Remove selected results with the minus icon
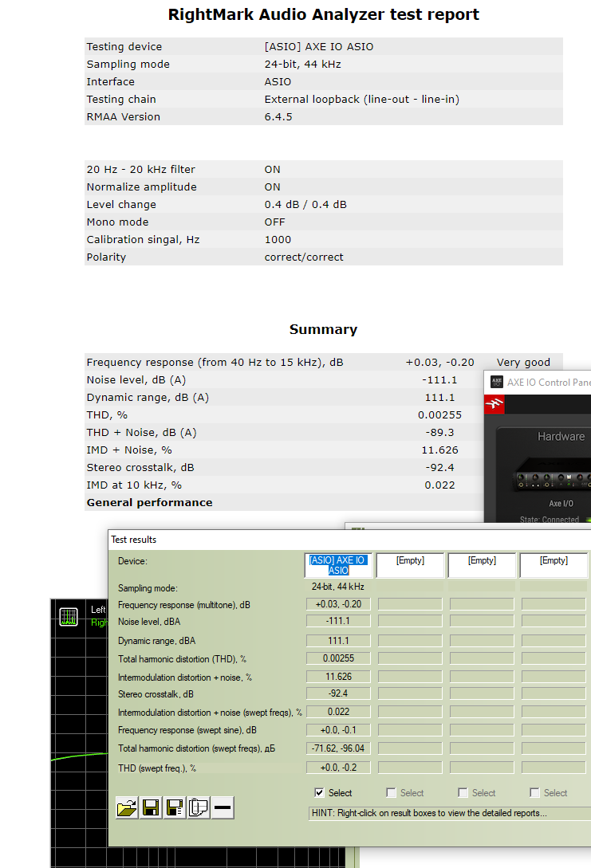Viewport: 591px width, 868px height. tap(223, 807)
